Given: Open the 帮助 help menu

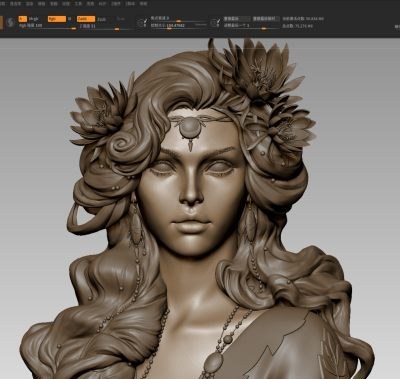Looking at the screenshot, I should [143, 4].
